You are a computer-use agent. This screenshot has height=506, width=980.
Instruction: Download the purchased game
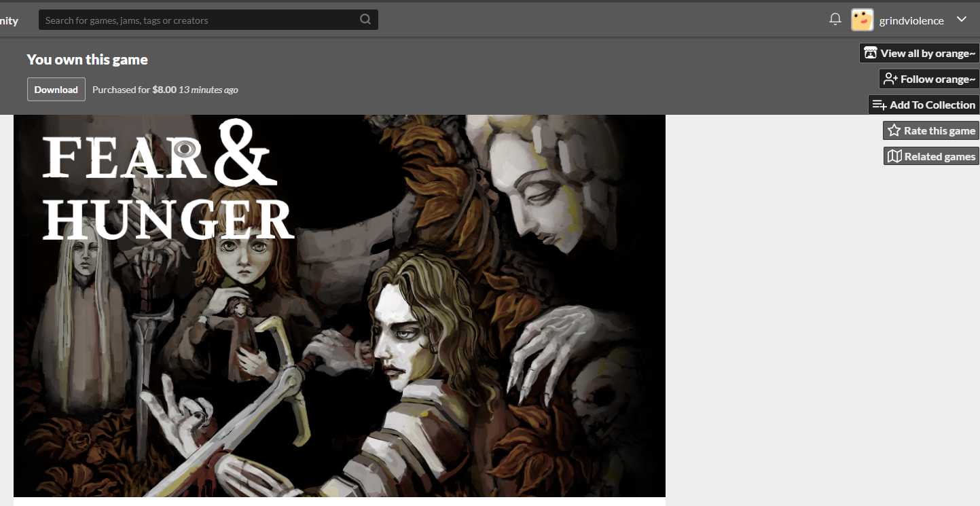pyautogui.click(x=56, y=90)
